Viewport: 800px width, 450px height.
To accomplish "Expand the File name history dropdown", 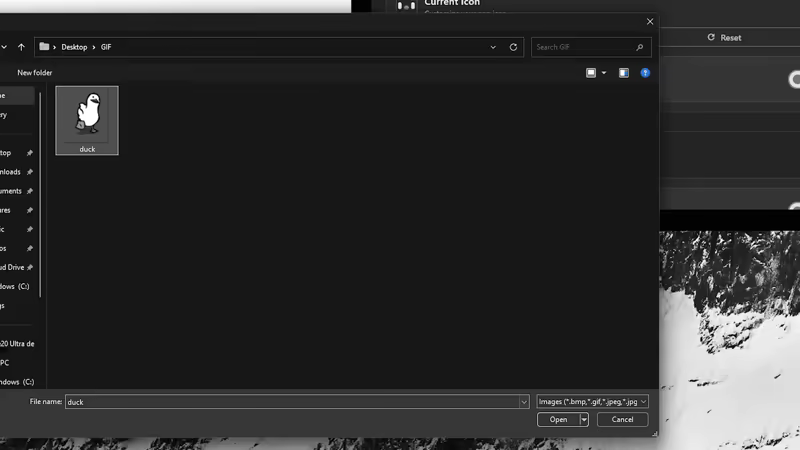I will [x=524, y=402].
